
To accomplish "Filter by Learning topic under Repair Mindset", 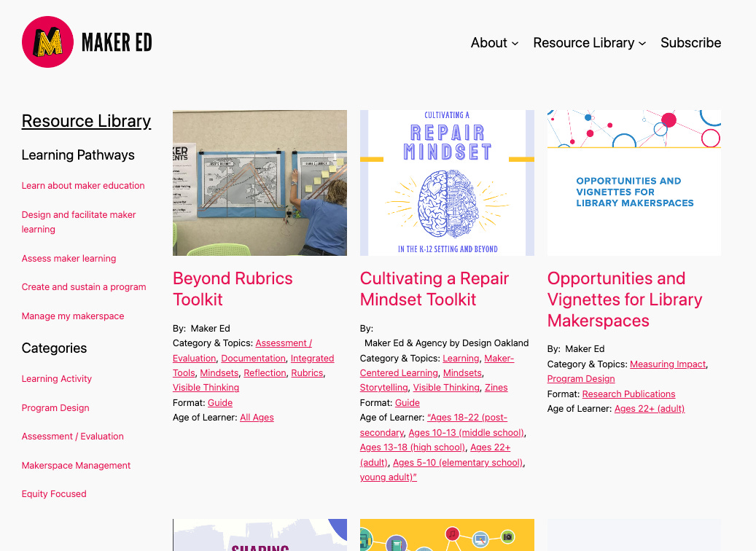I will pos(461,359).
